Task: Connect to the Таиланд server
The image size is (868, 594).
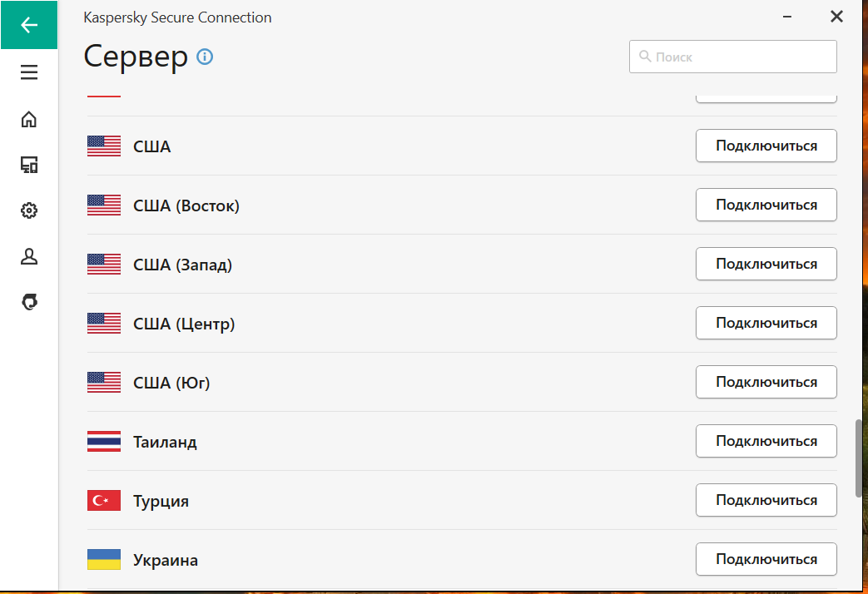Action: pyautogui.click(x=766, y=441)
